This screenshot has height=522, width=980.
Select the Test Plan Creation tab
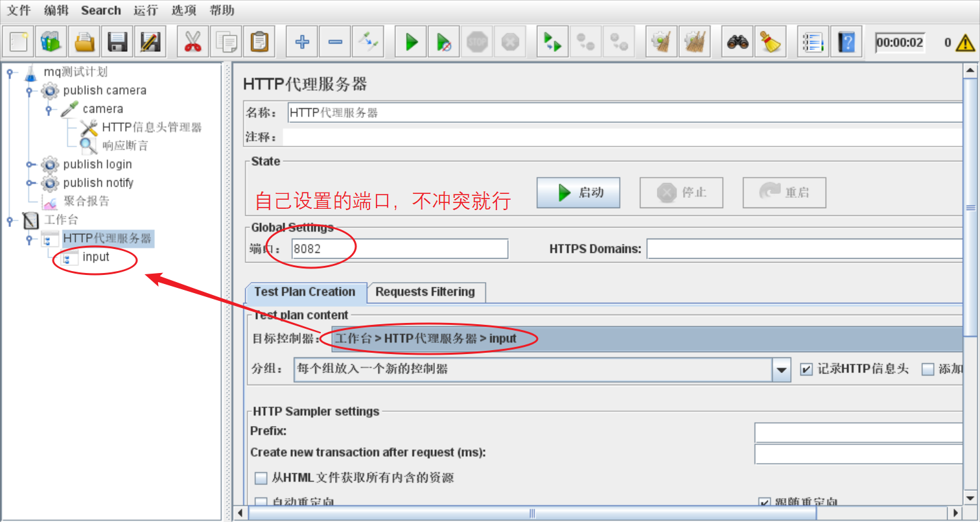(305, 292)
